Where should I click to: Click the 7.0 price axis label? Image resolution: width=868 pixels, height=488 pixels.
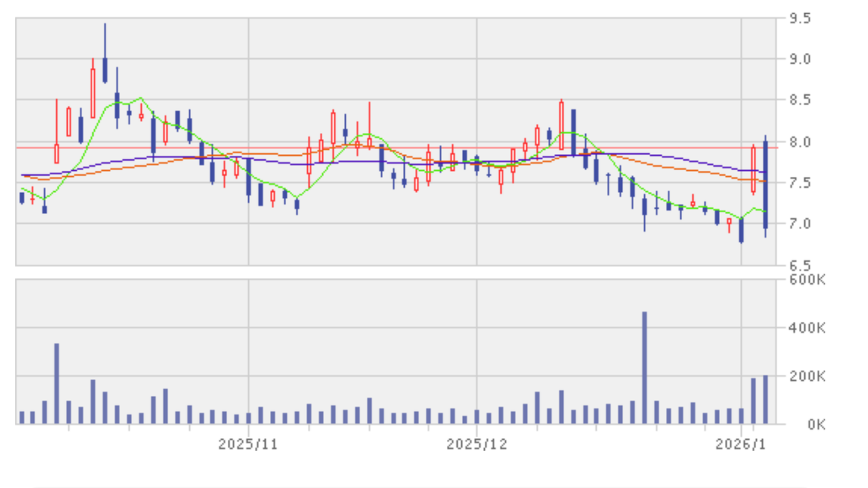[800, 224]
